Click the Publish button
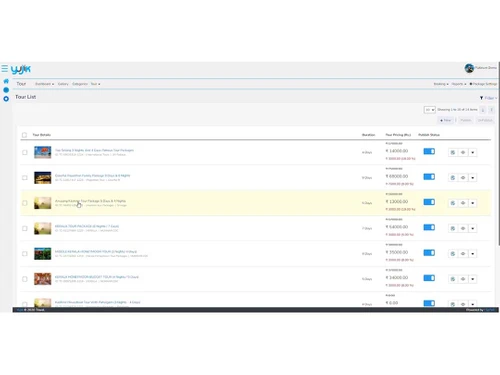 (466, 120)
